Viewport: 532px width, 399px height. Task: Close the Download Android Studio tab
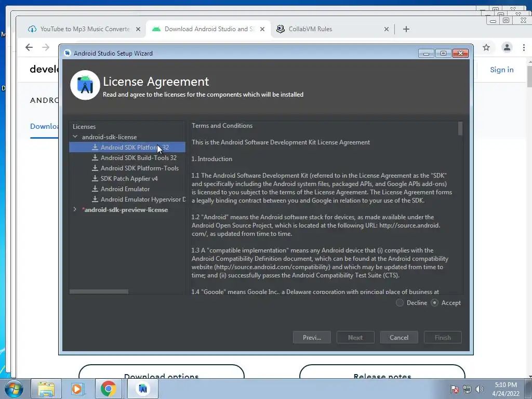[262, 29]
